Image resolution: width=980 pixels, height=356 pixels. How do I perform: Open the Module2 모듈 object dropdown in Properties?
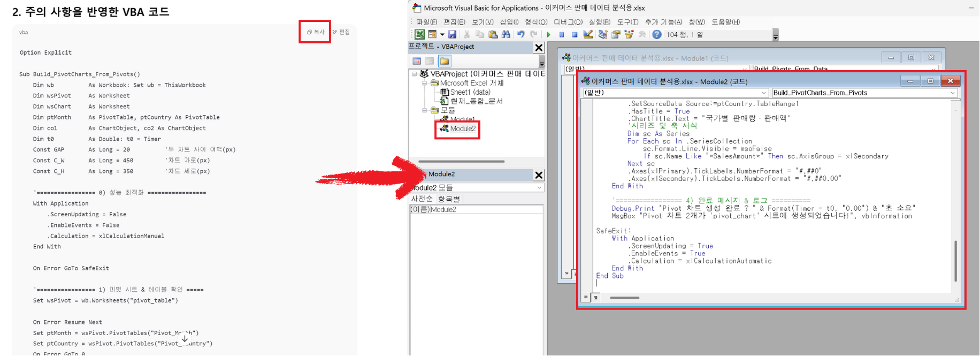pyautogui.click(x=539, y=188)
